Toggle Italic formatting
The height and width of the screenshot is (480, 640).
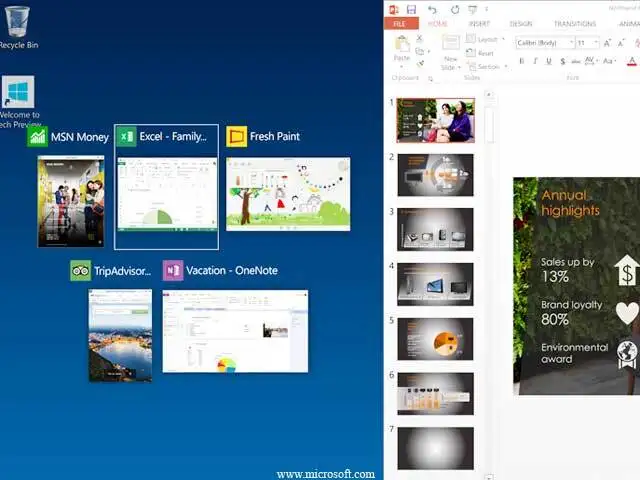click(x=535, y=61)
